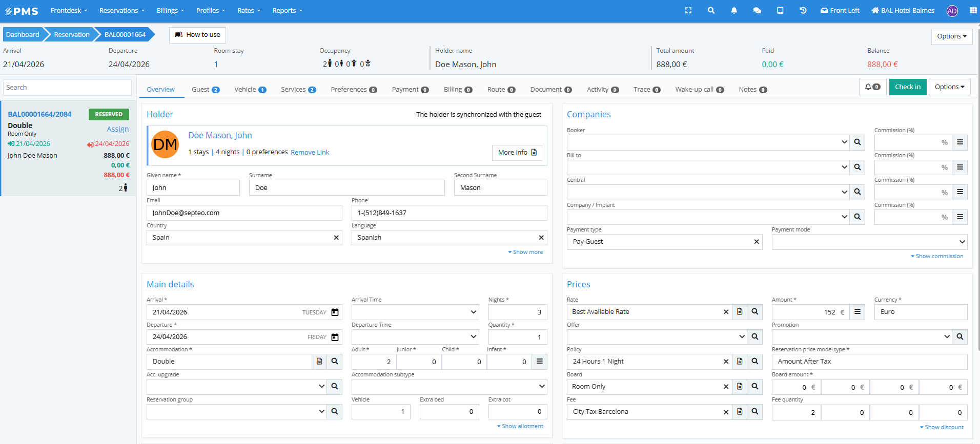Switch to the Services tab
This screenshot has height=444, width=980.
[x=298, y=90]
